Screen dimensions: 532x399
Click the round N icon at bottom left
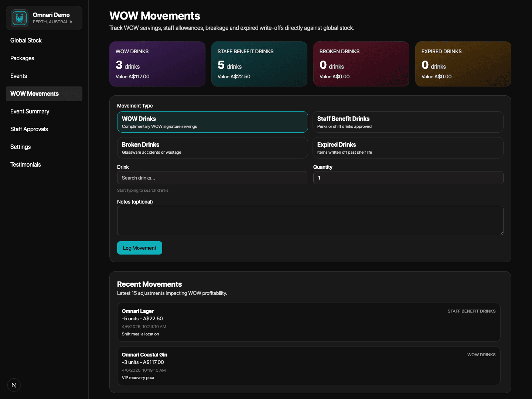click(x=14, y=385)
